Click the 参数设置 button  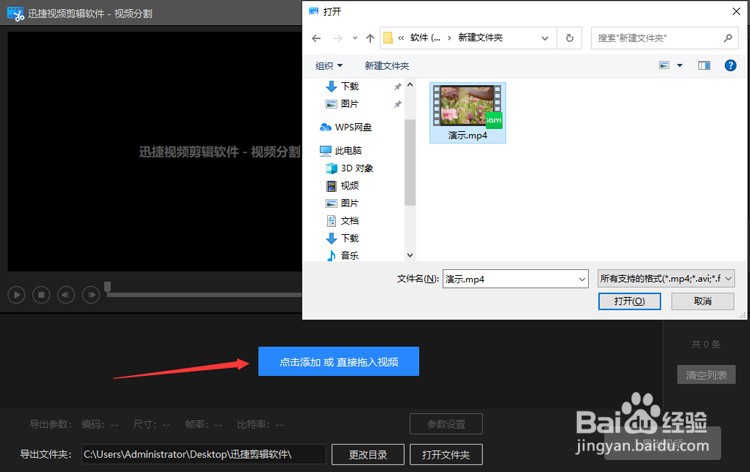tap(446, 424)
